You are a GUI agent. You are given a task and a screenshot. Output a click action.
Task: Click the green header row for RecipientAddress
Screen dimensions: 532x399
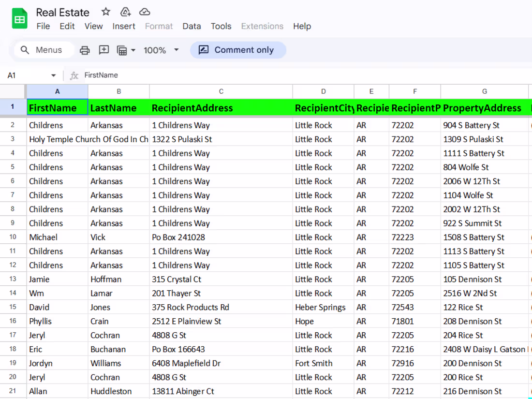pyautogui.click(x=221, y=107)
